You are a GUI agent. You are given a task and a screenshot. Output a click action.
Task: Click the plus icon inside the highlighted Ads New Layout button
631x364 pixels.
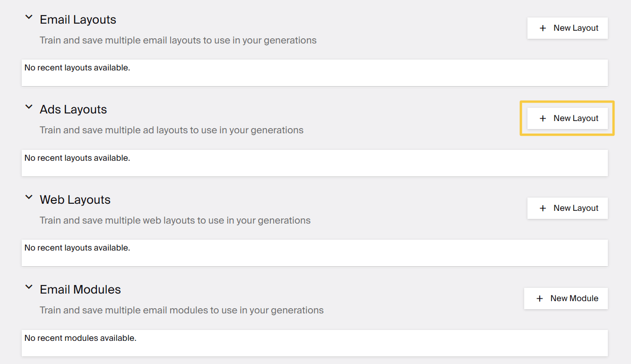(x=542, y=118)
